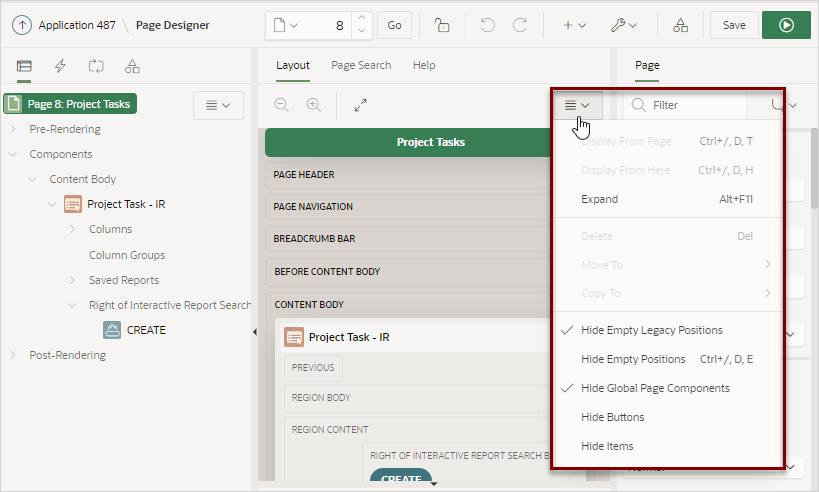
Task: Click the Page Designer breadcrumb text
Action: tap(172, 25)
